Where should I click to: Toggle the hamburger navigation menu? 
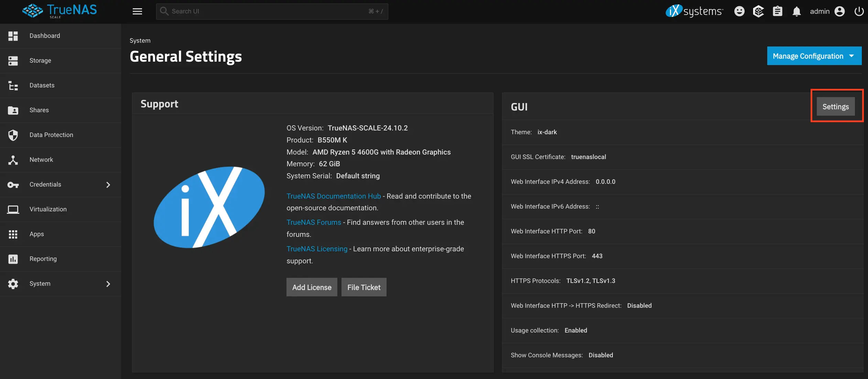pos(137,11)
